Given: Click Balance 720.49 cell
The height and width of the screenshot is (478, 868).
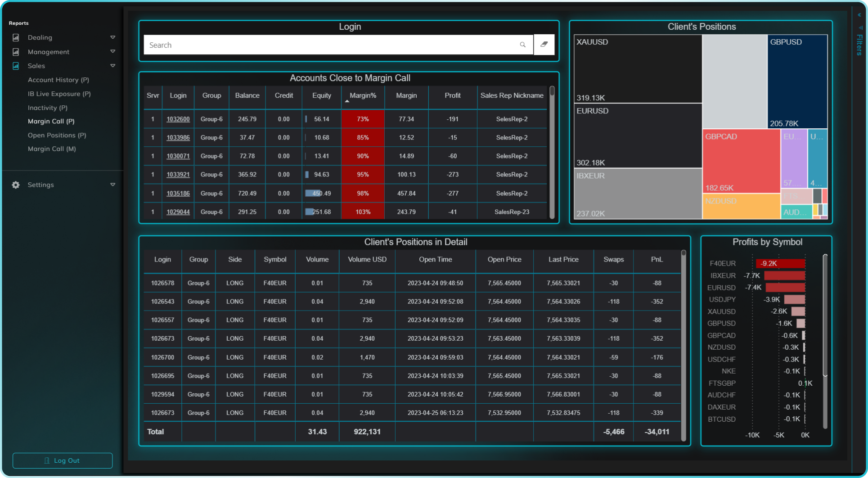Looking at the screenshot, I should pos(247,194).
